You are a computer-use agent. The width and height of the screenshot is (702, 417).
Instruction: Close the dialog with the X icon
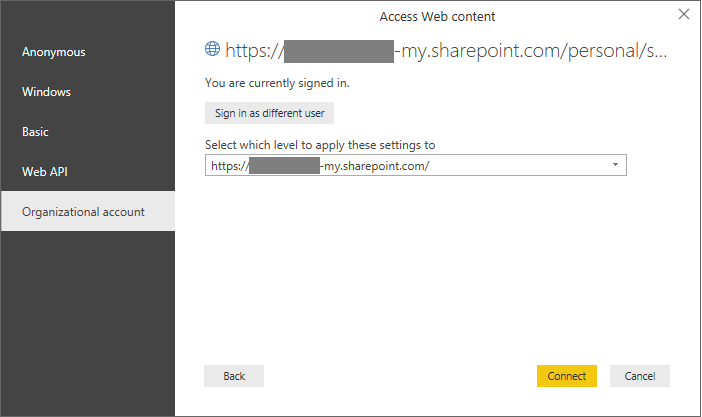(684, 14)
